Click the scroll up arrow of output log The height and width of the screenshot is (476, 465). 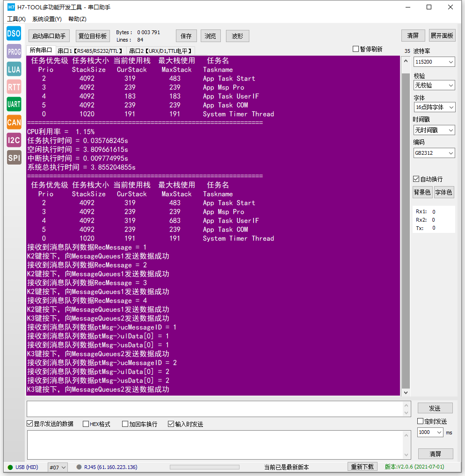pos(406,61)
